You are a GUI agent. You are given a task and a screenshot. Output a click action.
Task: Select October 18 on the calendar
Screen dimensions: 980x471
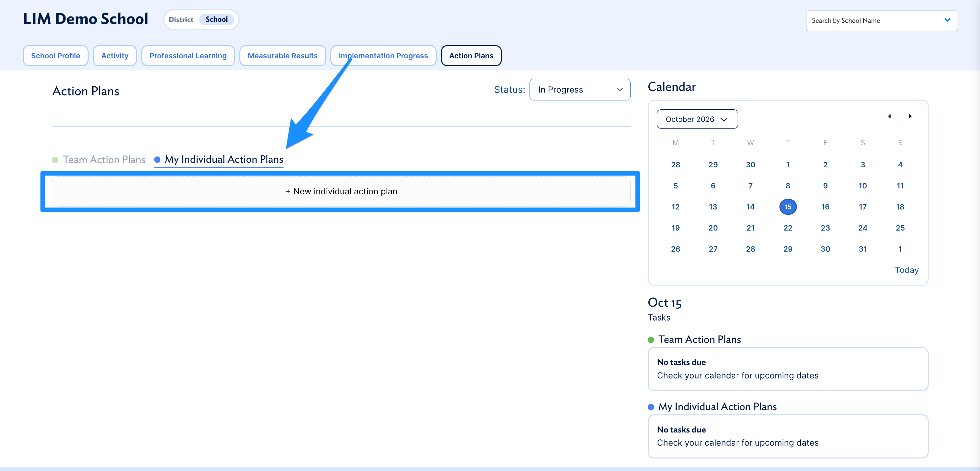[900, 207]
